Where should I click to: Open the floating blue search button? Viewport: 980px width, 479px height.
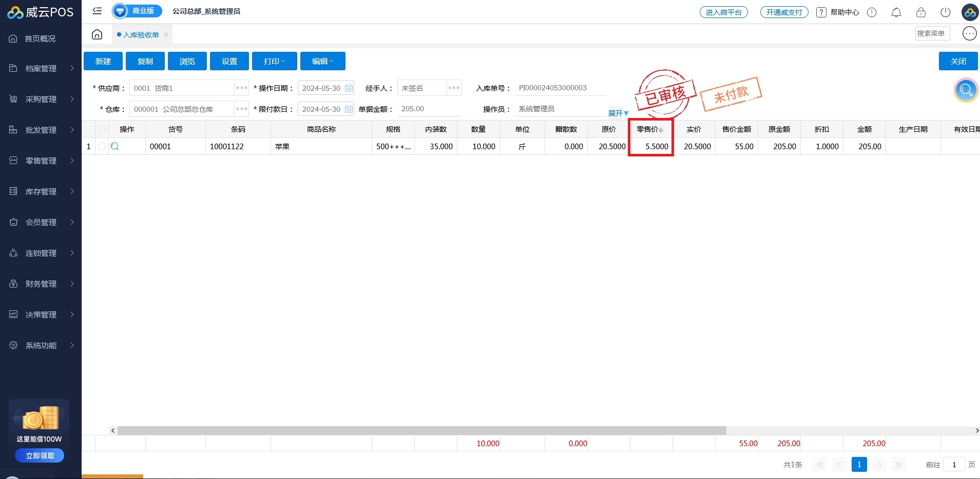click(966, 90)
